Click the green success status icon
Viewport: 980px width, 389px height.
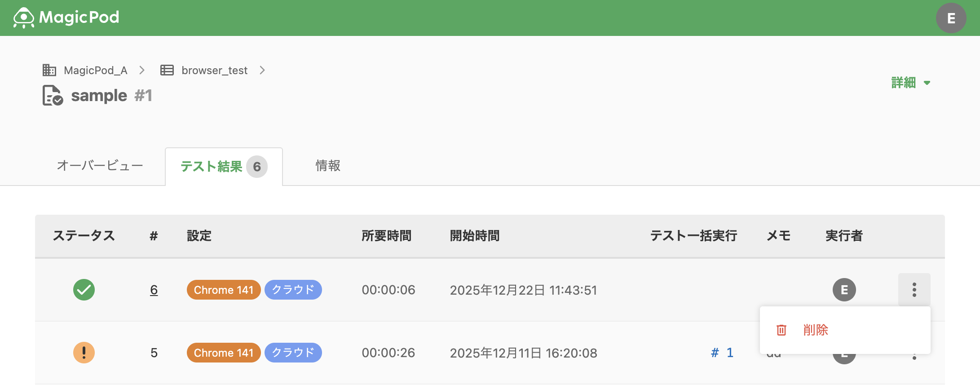[84, 290]
